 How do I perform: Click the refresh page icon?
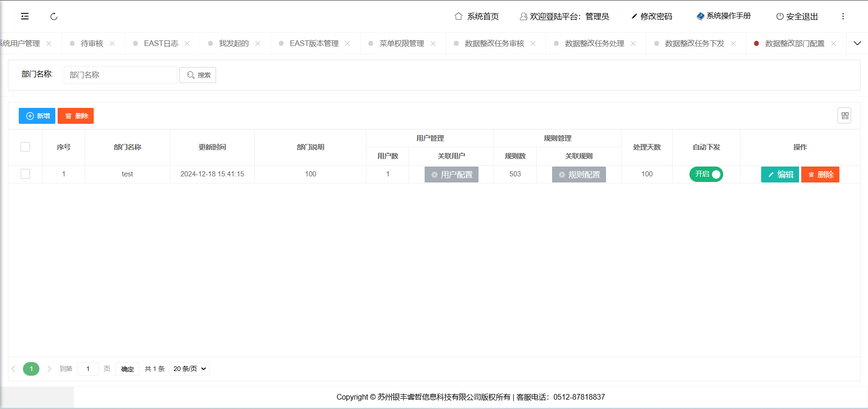[54, 16]
